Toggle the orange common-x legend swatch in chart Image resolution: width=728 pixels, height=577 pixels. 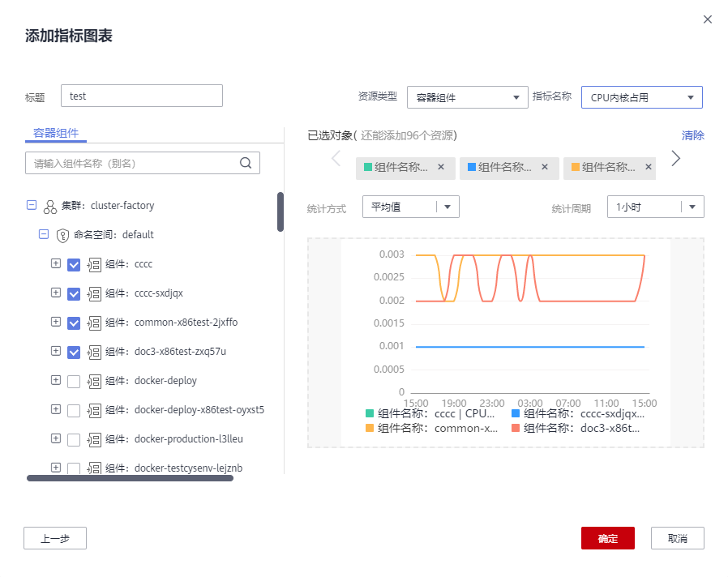(x=370, y=428)
